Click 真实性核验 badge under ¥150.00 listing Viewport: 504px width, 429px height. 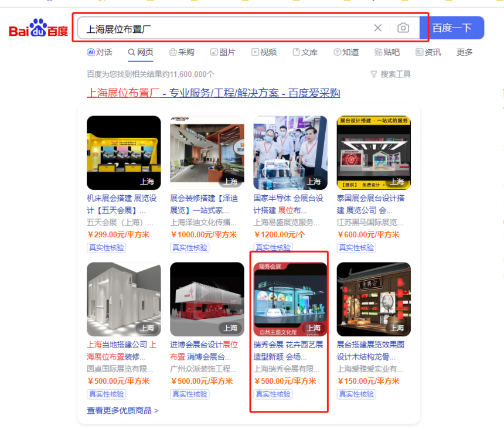tap(356, 394)
